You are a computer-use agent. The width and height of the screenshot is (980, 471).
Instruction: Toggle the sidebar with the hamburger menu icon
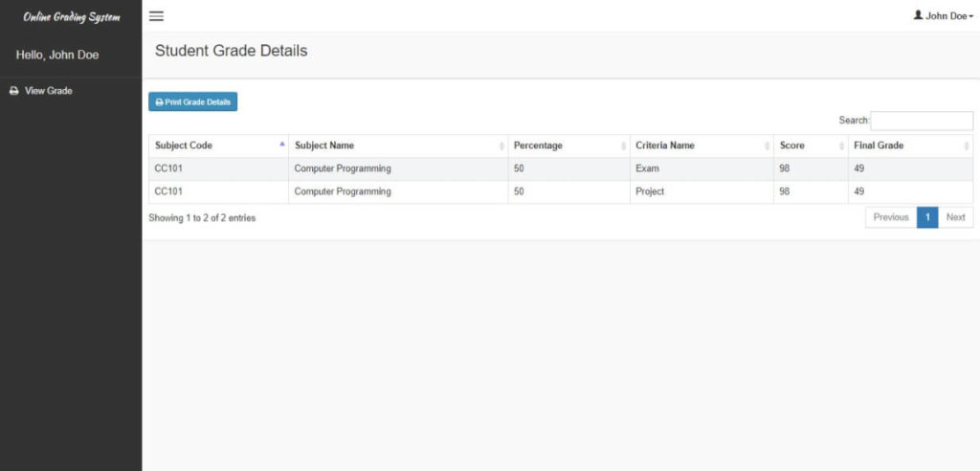156,16
